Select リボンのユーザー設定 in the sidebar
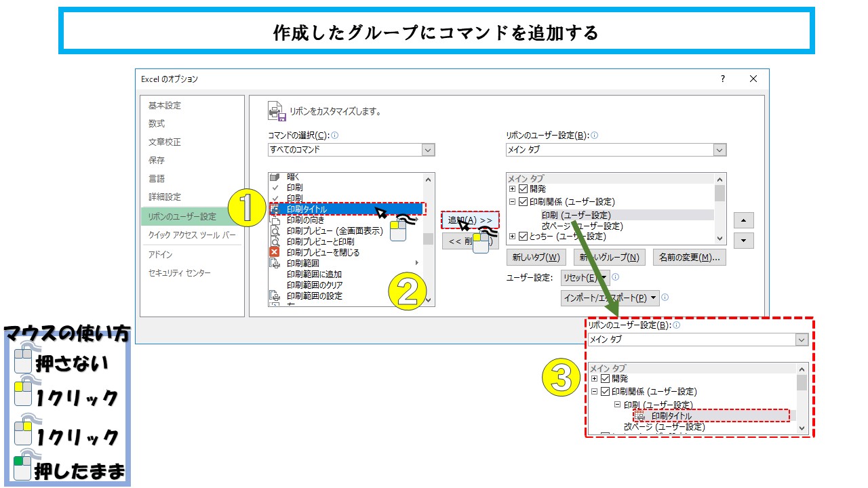Viewport: 868px width, 488px height. pos(192,217)
